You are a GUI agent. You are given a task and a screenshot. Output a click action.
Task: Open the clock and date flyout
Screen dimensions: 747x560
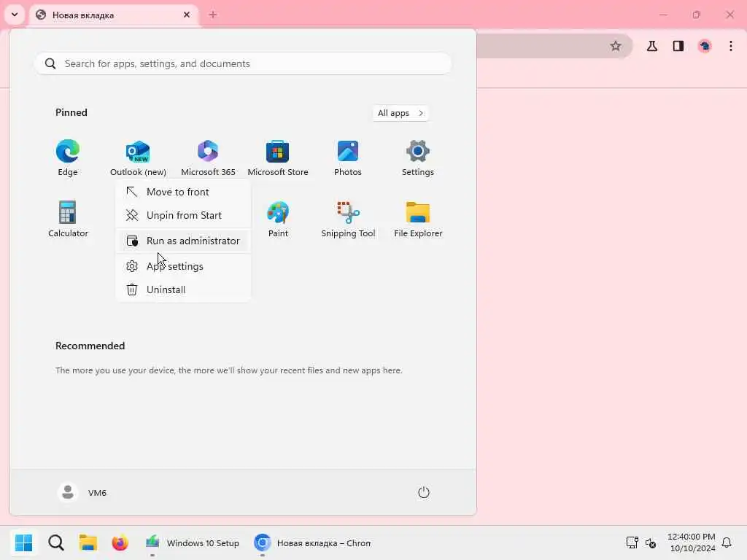[x=692, y=542]
